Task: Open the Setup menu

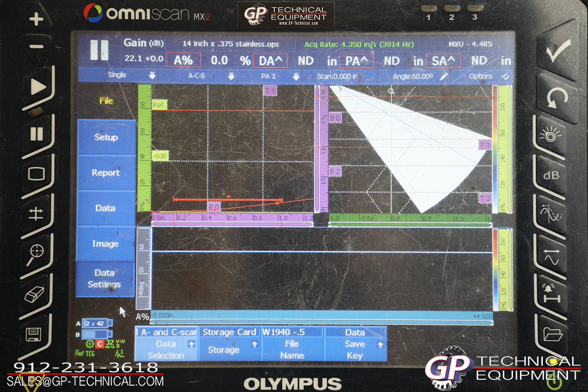Action: point(106,138)
